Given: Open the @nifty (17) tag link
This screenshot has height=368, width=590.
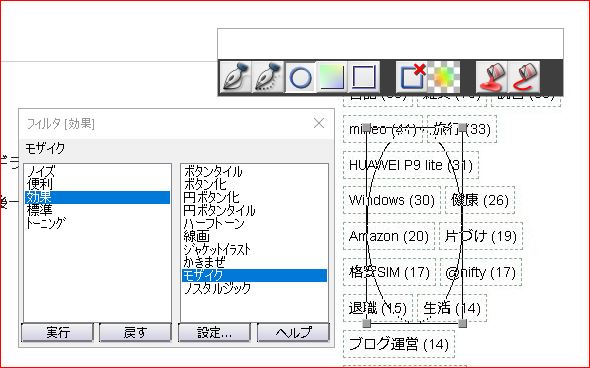Looking at the screenshot, I should click(x=481, y=272).
